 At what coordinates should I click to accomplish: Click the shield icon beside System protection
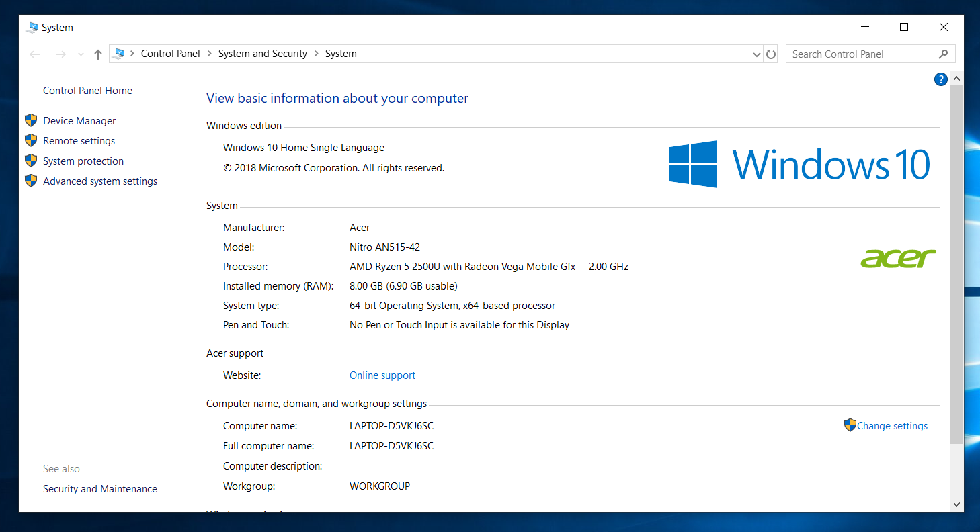point(31,161)
